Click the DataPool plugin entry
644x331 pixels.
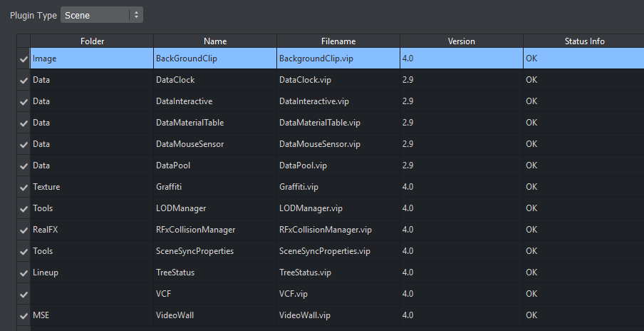coord(173,165)
